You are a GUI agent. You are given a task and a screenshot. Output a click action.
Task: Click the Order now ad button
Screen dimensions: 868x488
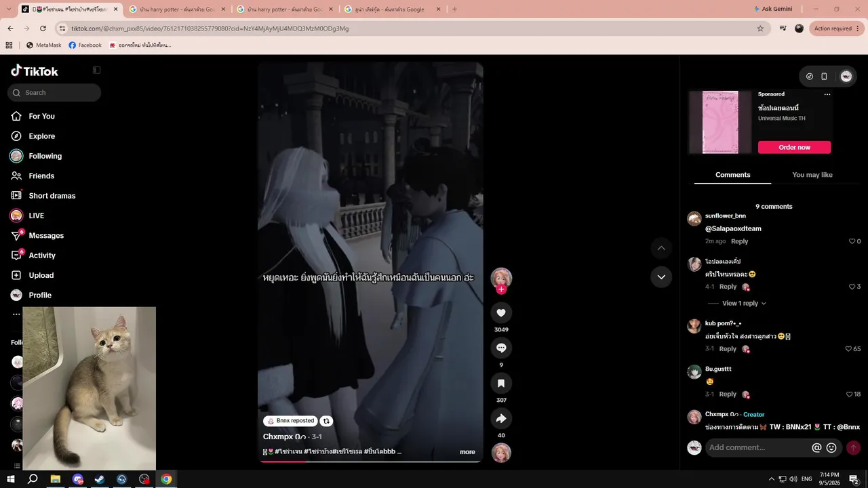click(794, 147)
